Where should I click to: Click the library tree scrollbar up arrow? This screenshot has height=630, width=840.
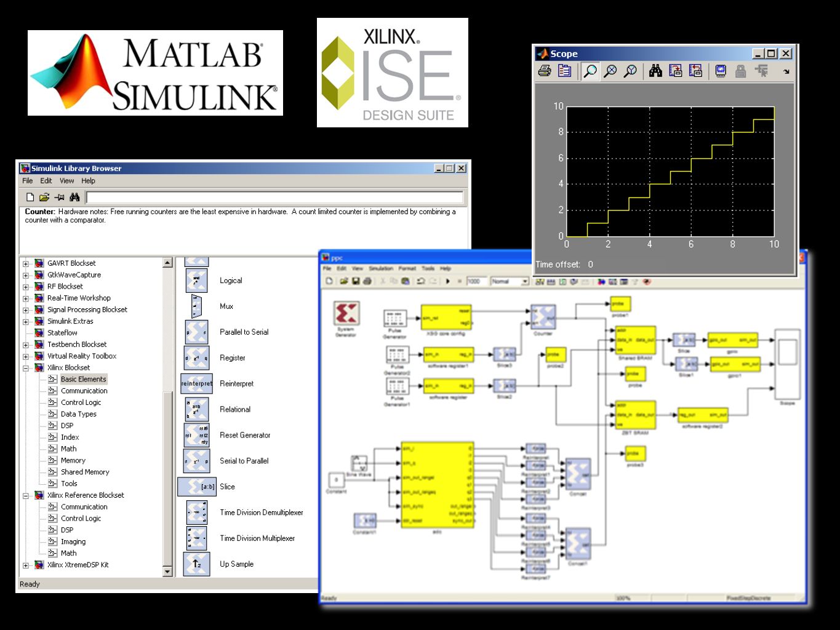pos(167,263)
